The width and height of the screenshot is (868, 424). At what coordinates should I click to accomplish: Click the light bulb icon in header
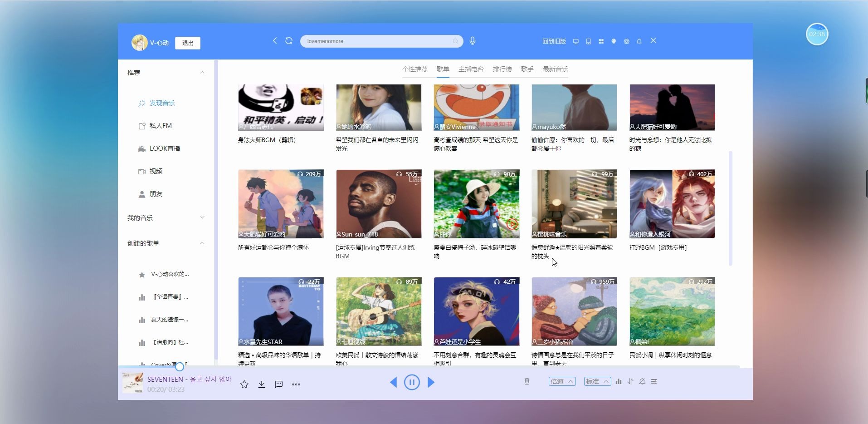(x=614, y=41)
